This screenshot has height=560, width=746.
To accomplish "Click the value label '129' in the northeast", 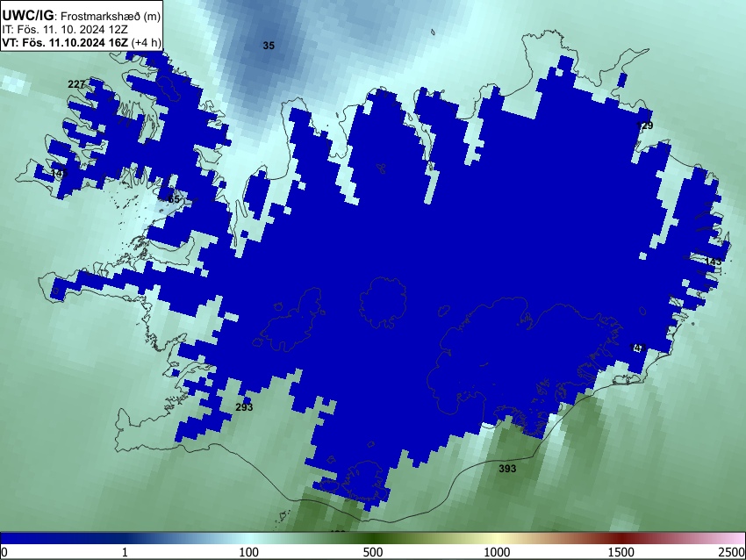I will tap(645, 126).
